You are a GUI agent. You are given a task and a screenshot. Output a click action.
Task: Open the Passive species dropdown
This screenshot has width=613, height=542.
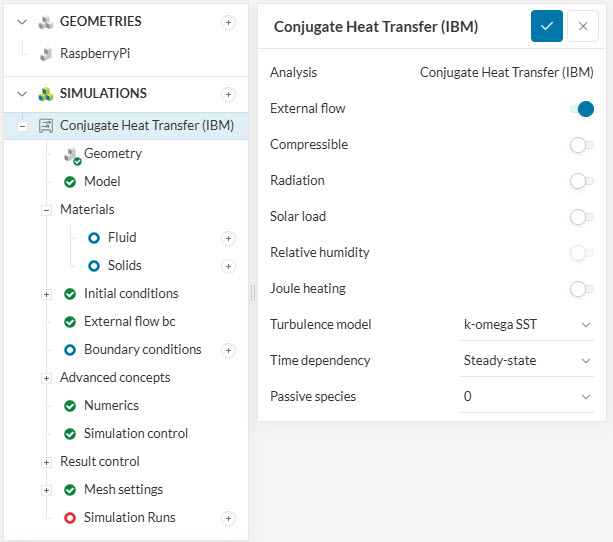527,397
